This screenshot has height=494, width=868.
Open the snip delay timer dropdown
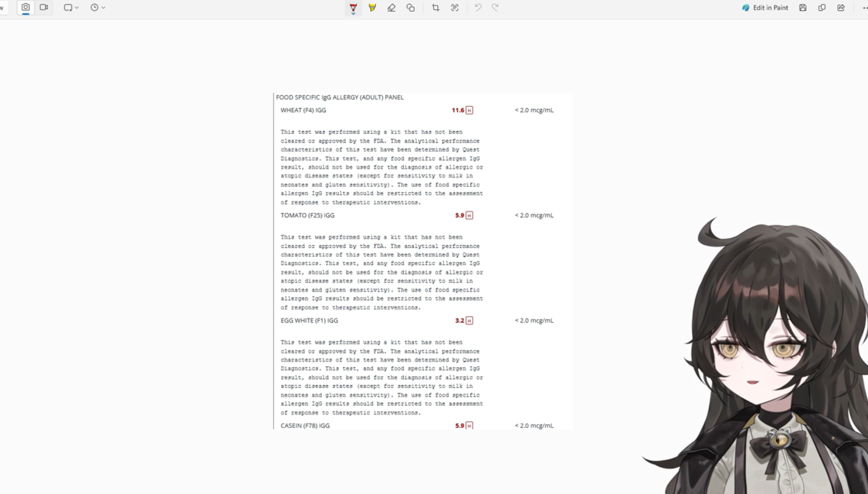[97, 8]
